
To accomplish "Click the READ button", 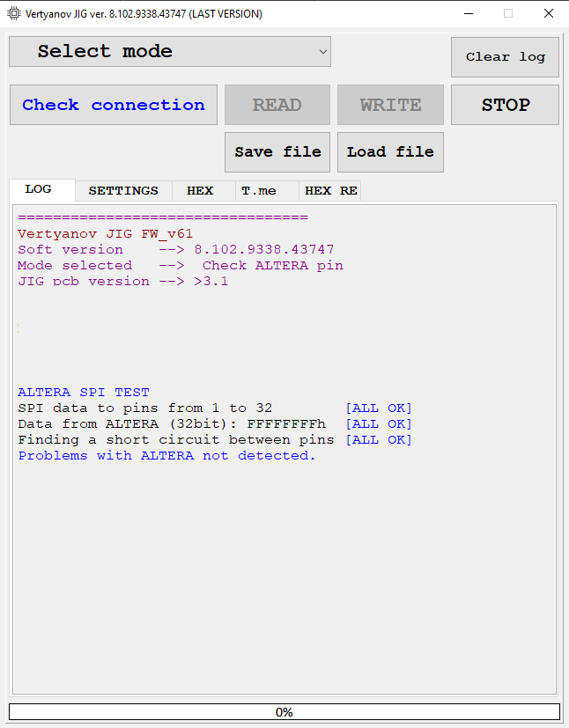I will pos(277,105).
